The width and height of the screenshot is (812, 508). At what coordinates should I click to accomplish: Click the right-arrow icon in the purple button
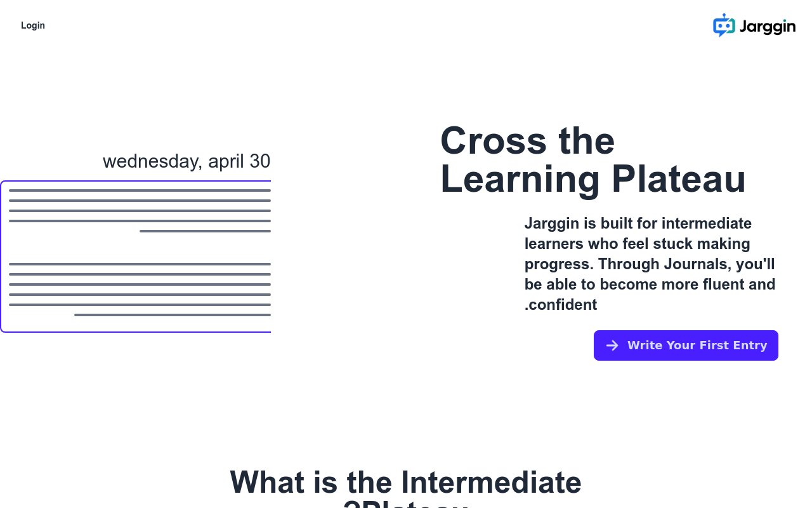(x=612, y=345)
